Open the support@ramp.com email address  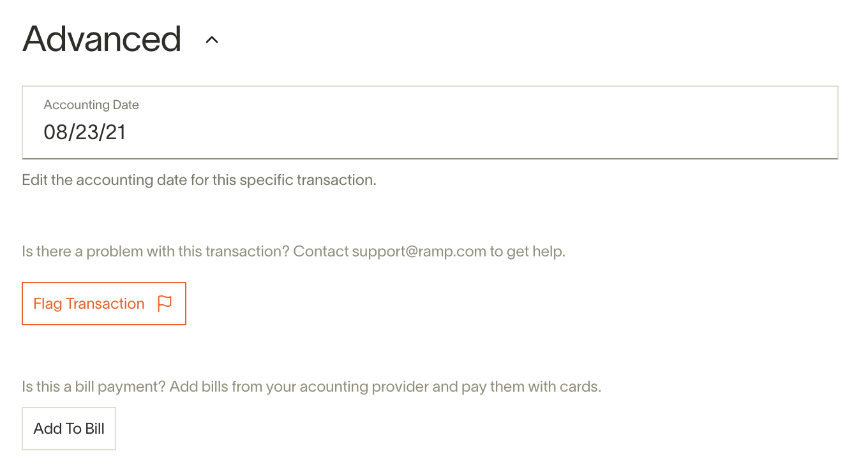tap(419, 251)
